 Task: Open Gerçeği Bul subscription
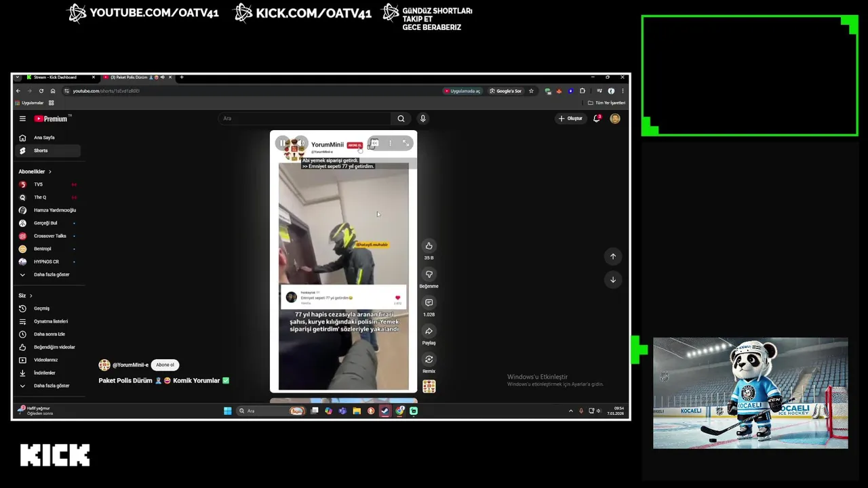point(48,223)
